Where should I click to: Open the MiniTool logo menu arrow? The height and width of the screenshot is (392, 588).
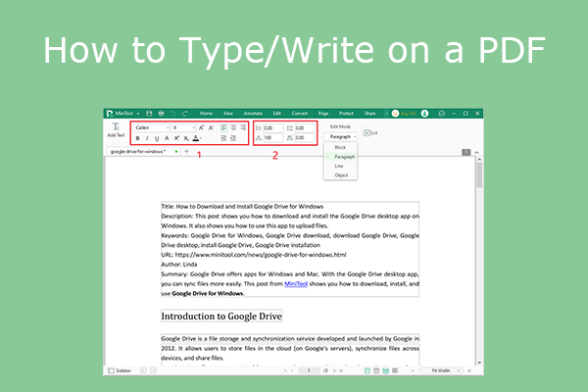coord(138,114)
